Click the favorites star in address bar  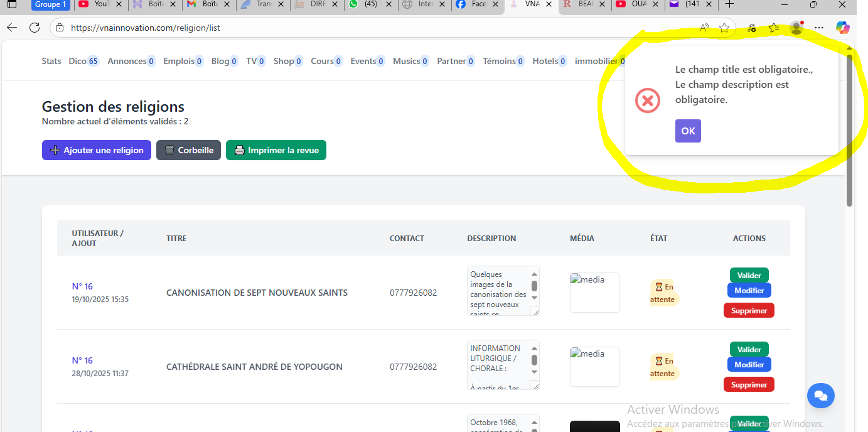point(724,28)
